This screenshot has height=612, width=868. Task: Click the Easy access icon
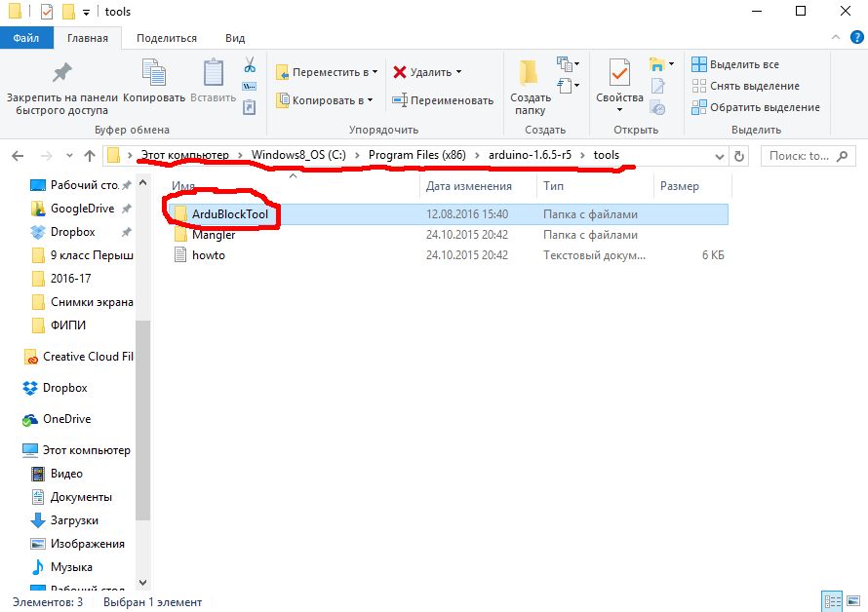pos(564,86)
